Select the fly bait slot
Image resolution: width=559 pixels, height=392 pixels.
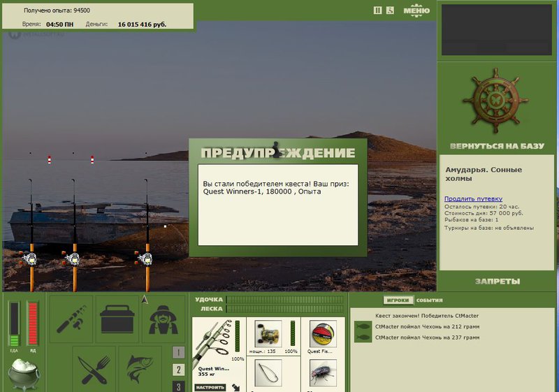(322, 373)
